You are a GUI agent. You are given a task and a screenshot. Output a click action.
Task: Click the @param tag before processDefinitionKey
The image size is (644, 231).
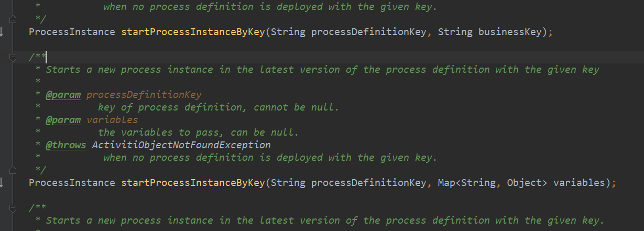63,95
